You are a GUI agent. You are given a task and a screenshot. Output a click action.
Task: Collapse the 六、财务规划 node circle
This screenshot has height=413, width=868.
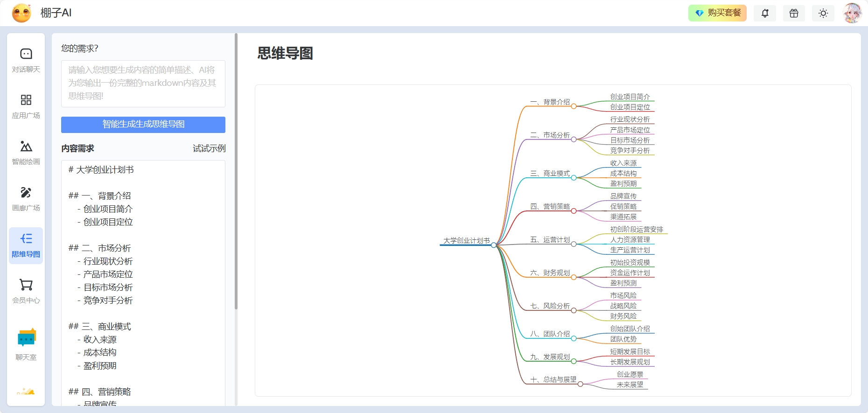tap(574, 277)
